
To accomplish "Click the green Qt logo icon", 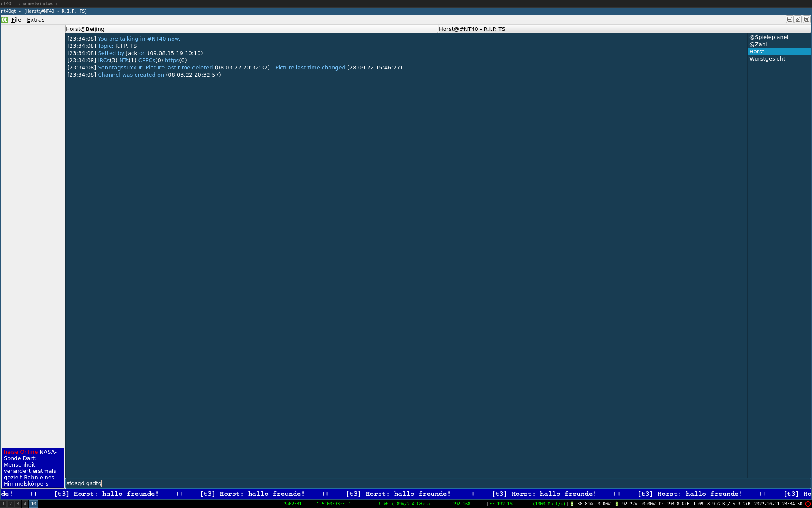I will (x=4, y=20).
